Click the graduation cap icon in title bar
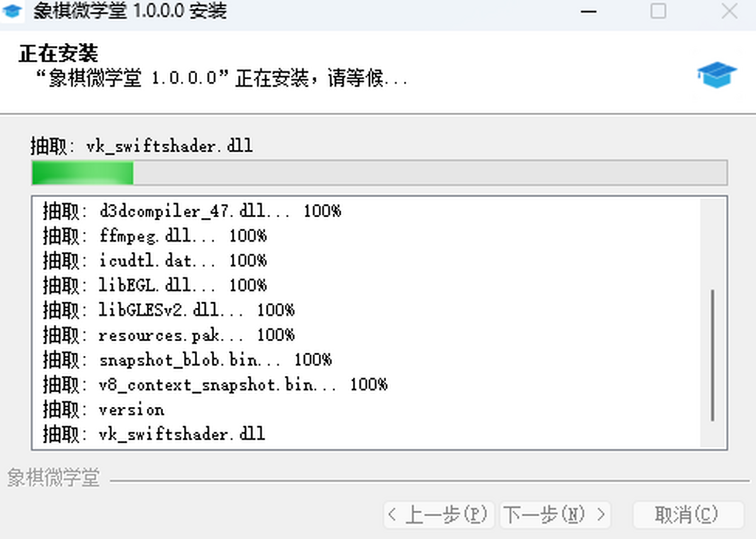756x539 pixels. pyautogui.click(x=12, y=11)
